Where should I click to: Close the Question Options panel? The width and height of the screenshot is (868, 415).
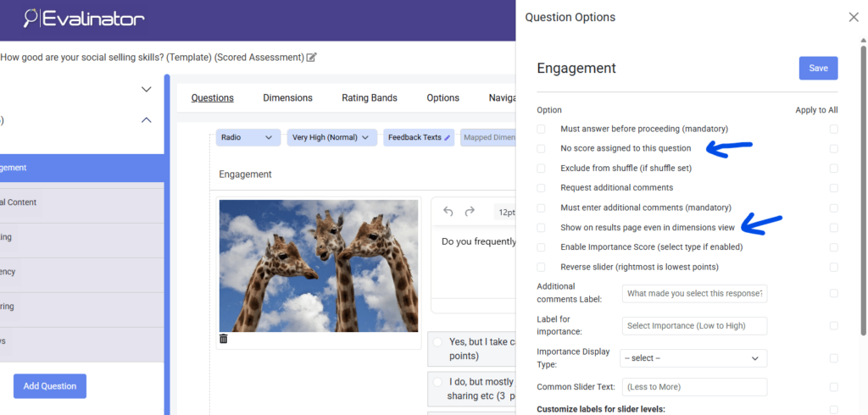854,17
